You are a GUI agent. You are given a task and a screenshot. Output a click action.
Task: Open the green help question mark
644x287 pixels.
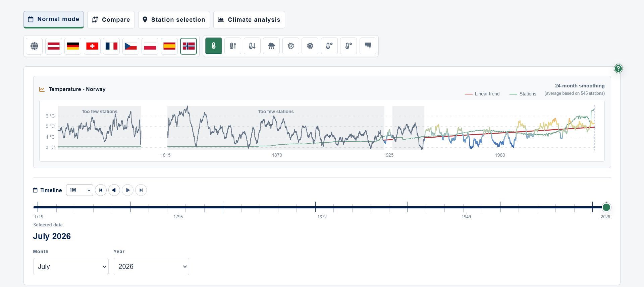coord(618,69)
